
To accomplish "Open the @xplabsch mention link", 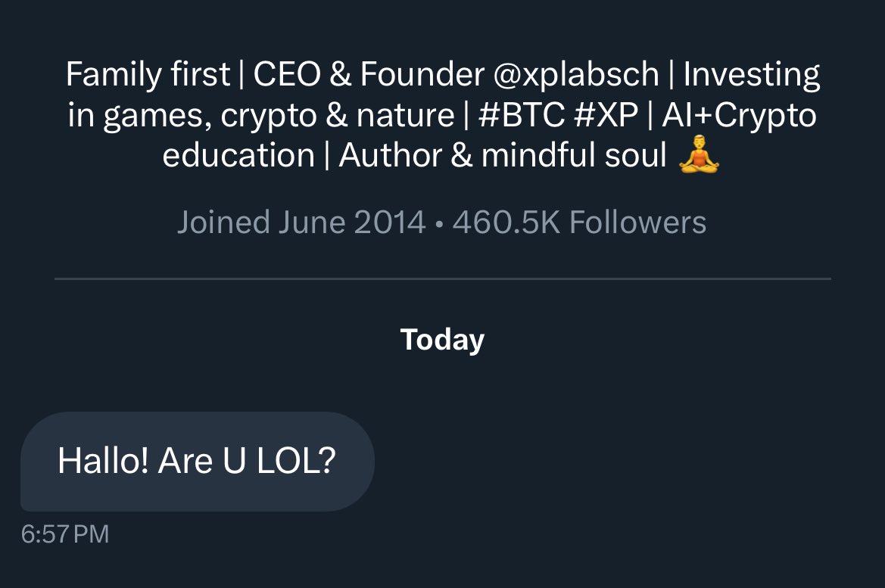I will tap(575, 74).
